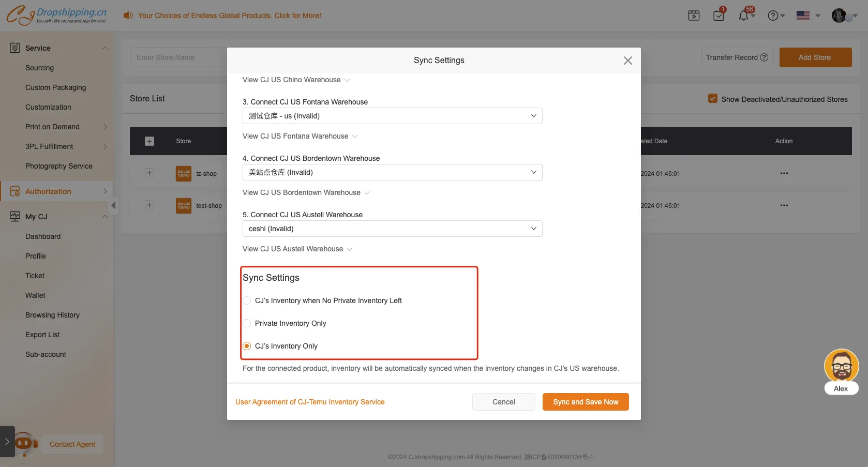Open the task checklist icon in header
This screenshot has width=868, height=467.
tap(719, 16)
